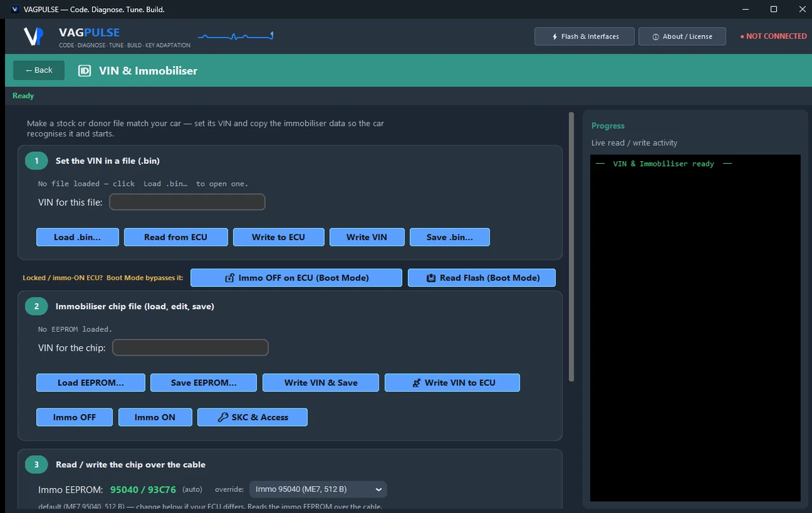
Task: Click the NOT CONNECTED status indicator
Action: click(773, 36)
